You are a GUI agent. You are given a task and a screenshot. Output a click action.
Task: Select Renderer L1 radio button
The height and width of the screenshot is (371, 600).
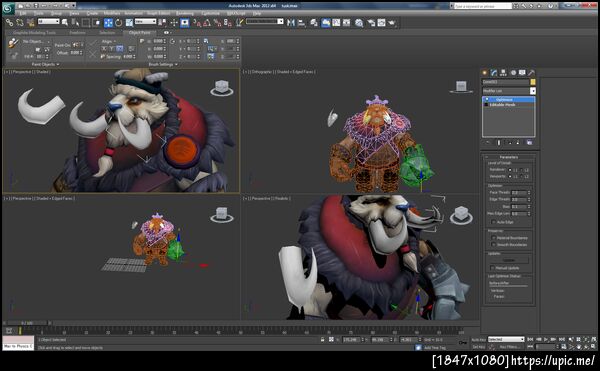[x=510, y=170]
